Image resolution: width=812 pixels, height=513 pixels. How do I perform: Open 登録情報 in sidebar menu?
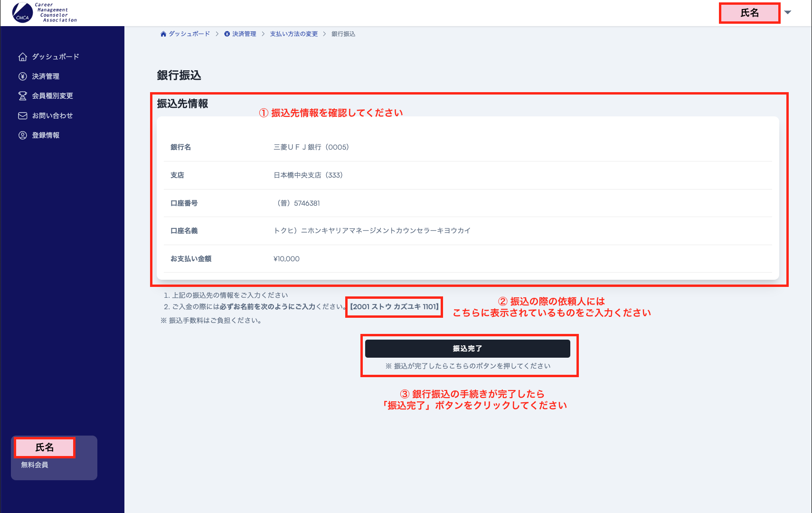click(46, 135)
